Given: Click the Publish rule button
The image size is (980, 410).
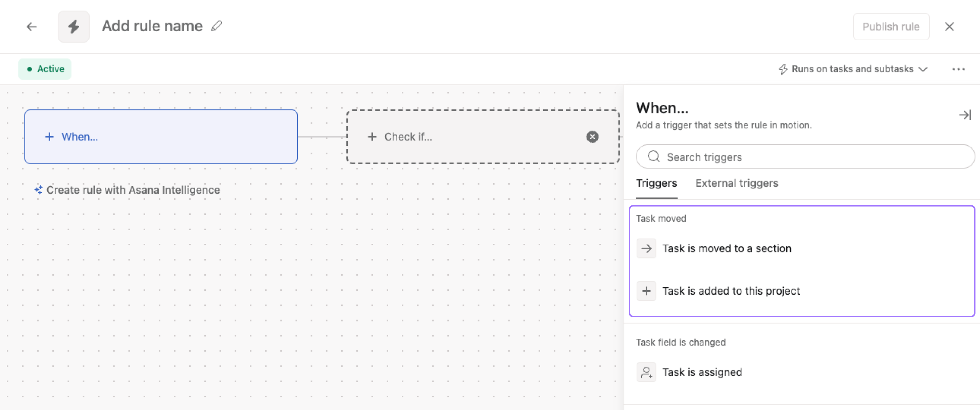Looking at the screenshot, I should pos(891,27).
